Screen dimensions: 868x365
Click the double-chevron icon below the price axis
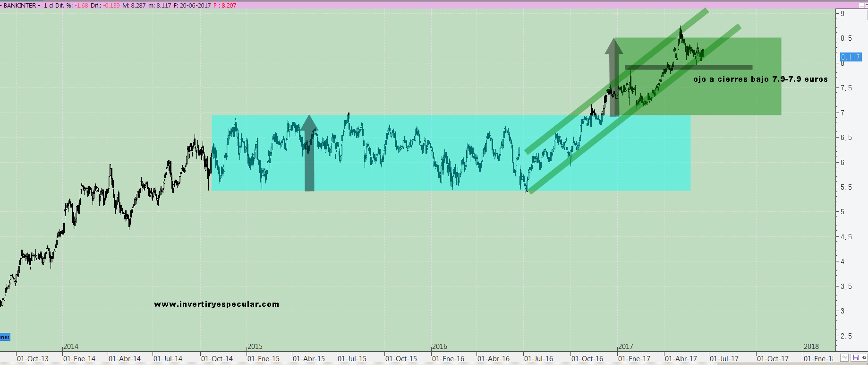pyautogui.click(x=844, y=357)
